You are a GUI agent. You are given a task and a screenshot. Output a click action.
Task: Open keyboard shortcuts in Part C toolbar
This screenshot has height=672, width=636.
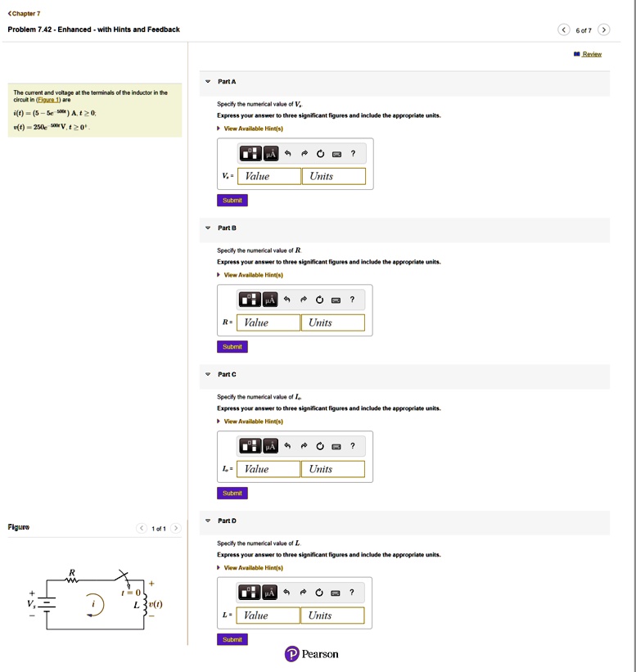coord(336,446)
